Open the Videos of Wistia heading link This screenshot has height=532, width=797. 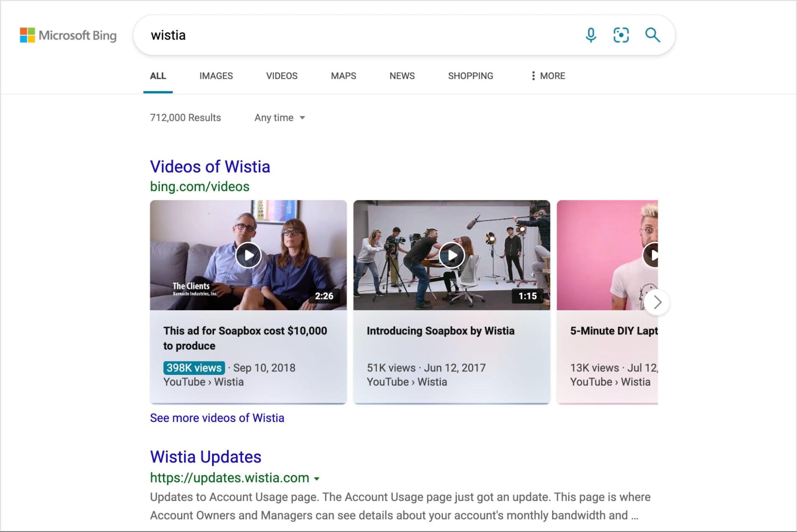tap(210, 167)
